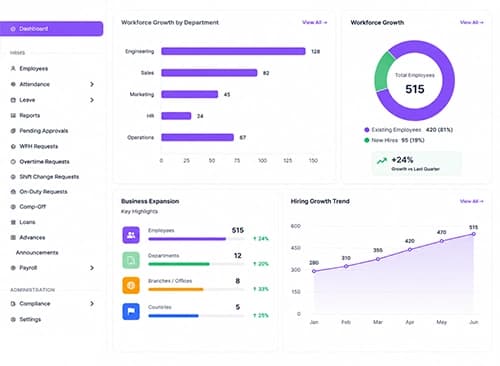Screen dimensions: 500x366
Task: Open WFH Requests link
Action: [39, 146]
